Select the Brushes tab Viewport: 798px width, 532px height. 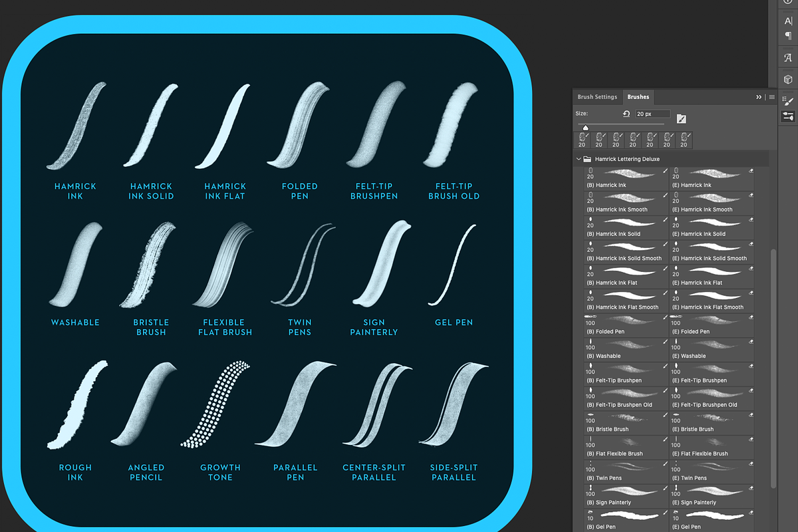point(638,97)
